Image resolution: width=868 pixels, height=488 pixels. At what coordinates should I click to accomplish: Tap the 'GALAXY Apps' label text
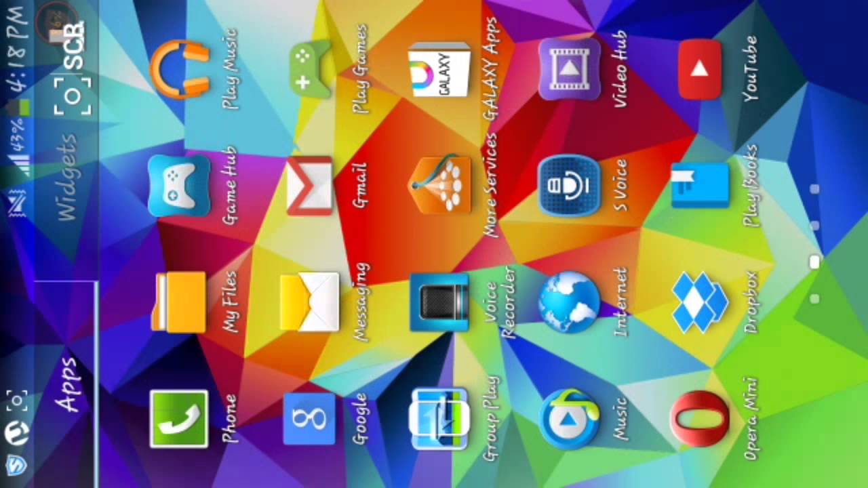491,69
